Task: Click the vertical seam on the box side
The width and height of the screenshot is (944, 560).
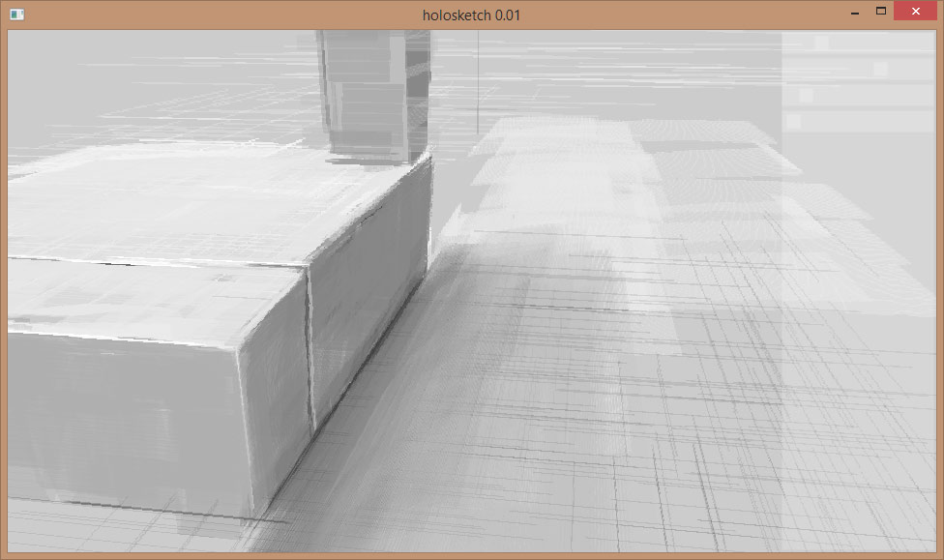Action: (x=310, y=348)
